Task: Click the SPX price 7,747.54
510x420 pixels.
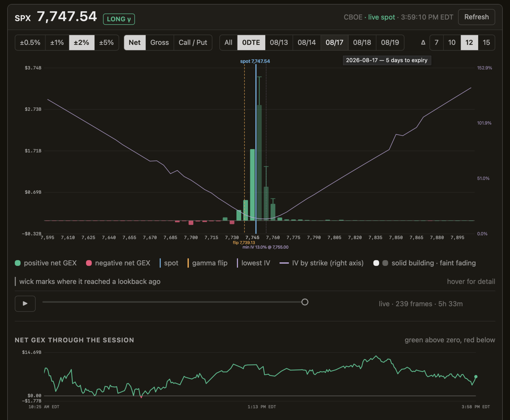Action: click(67, 16)
